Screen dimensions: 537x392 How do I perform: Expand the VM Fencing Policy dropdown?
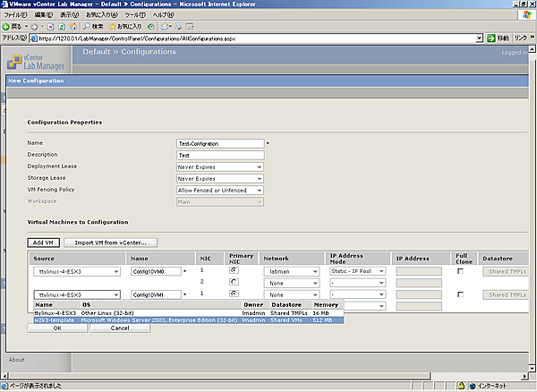220,190
